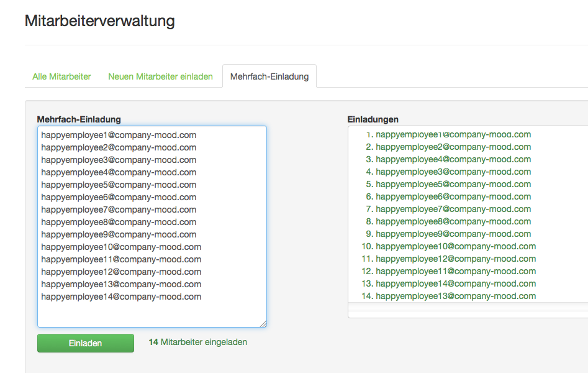This screenshot has height=373, width=588.
Task: Switch to the Alle Mitarbeiter tab
Action: pyautogui.click(x=61, y=76)
